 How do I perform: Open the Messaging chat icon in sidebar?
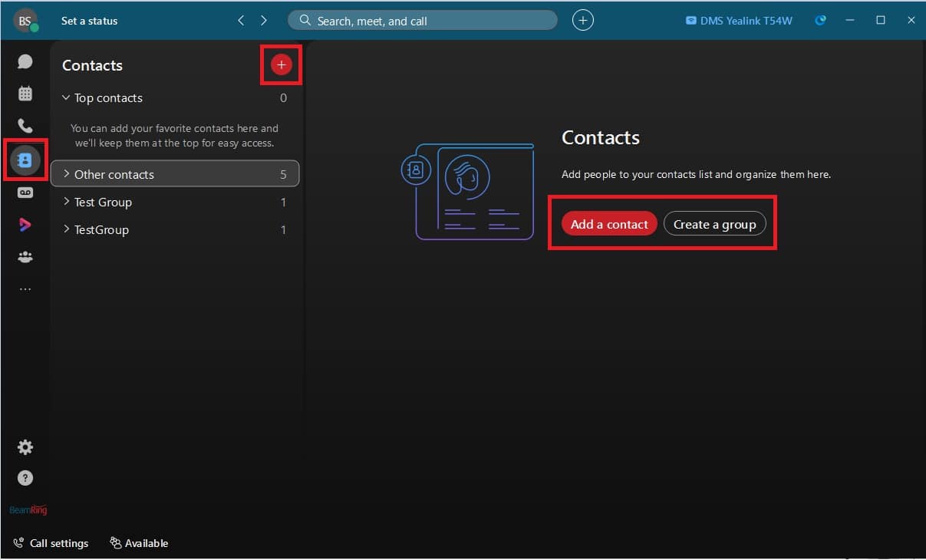pos(25,61)
